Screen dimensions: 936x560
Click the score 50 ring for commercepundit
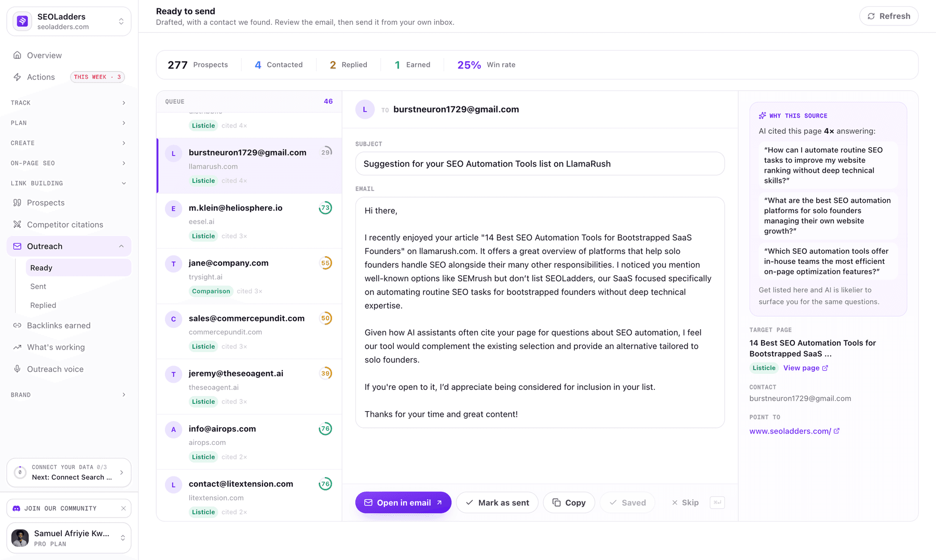point(325,318)
